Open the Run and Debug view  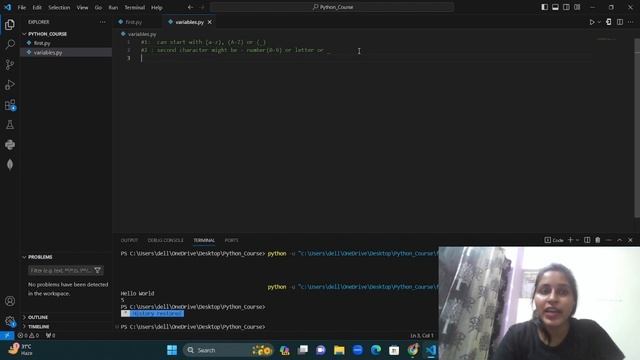pyautogui.click(x=10, y=84)
